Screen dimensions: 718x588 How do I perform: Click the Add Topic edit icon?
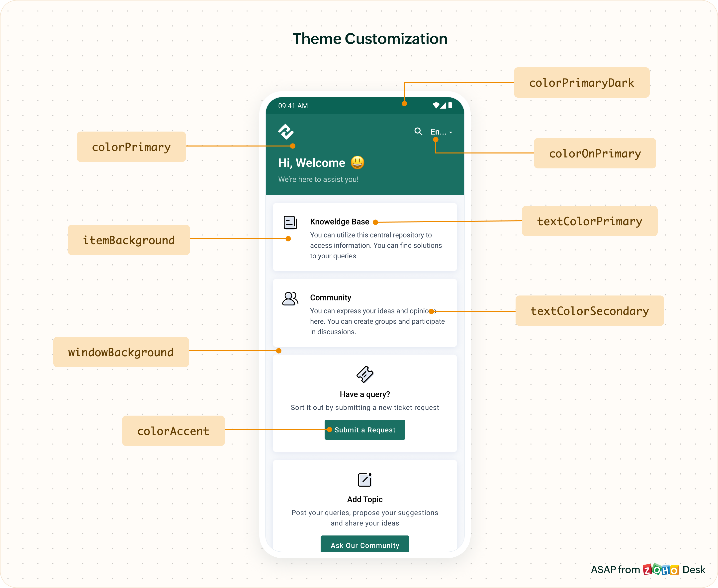click(x=364, y=480)
